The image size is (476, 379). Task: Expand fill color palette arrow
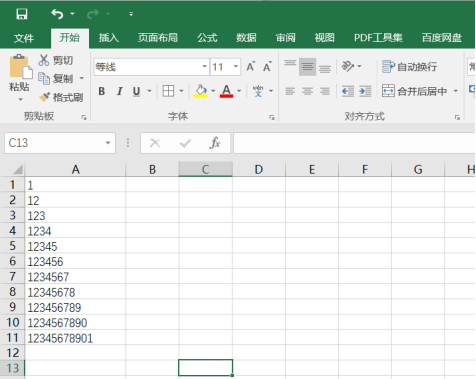[213, 91]
